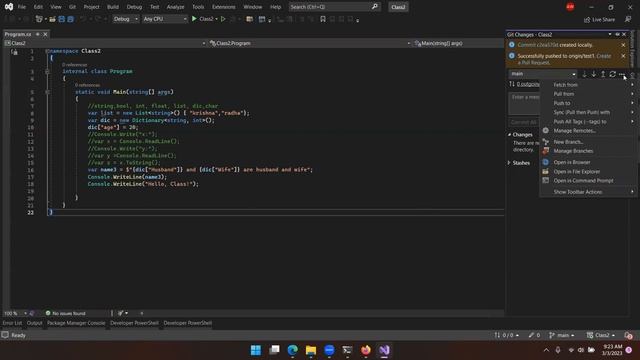Select 'Pull from' in the context menu
The height and width of the screenshot is (360, 640).
(588, 94)
